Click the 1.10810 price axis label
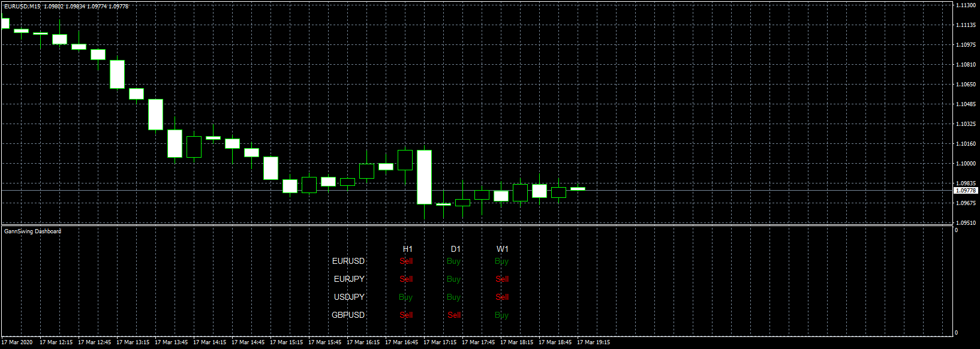 pyautogui.click(x=965, y=65)
